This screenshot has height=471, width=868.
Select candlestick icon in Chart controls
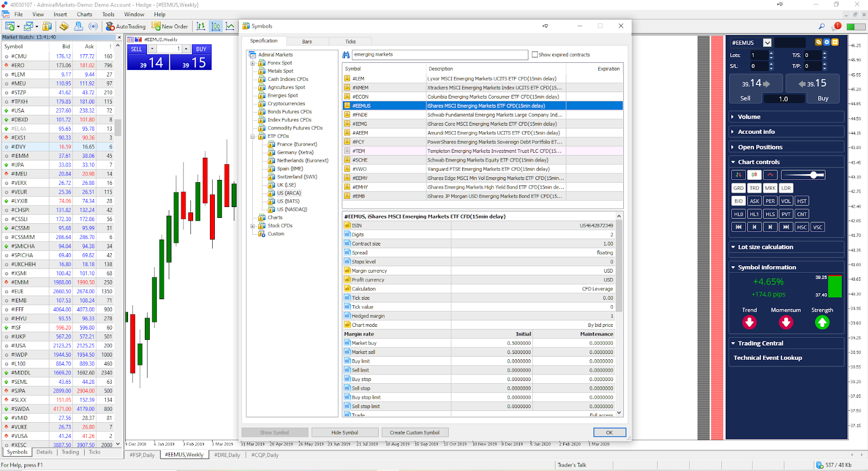[754, 175]
